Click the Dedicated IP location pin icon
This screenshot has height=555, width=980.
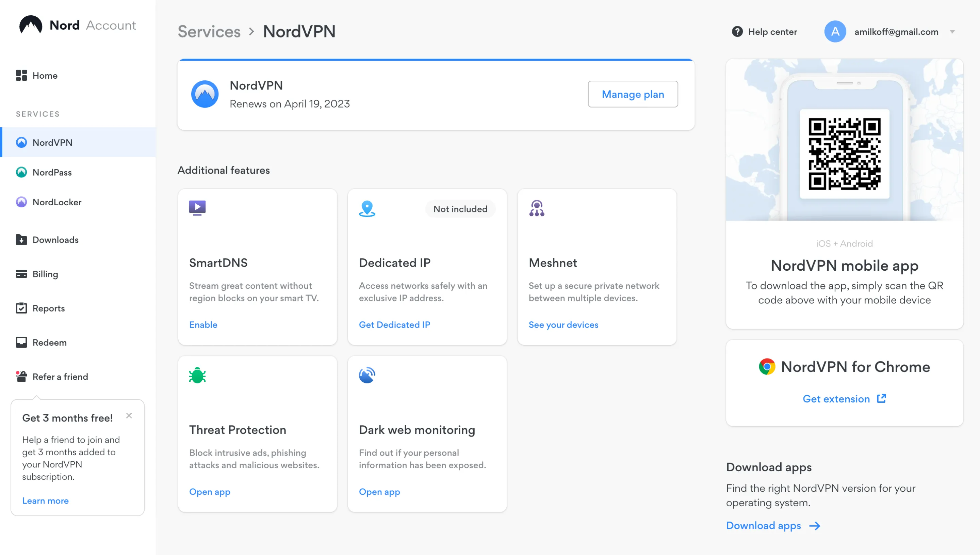point(367,208)
